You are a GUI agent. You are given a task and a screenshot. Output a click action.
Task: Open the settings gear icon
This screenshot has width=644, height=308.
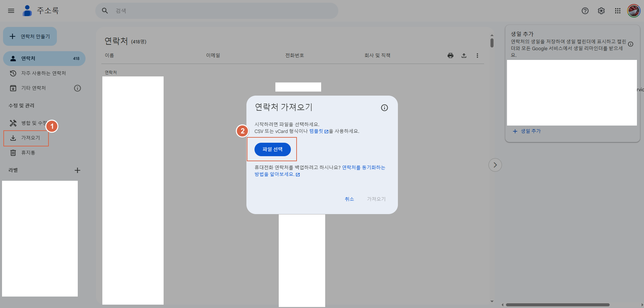[x=601, y=11]
